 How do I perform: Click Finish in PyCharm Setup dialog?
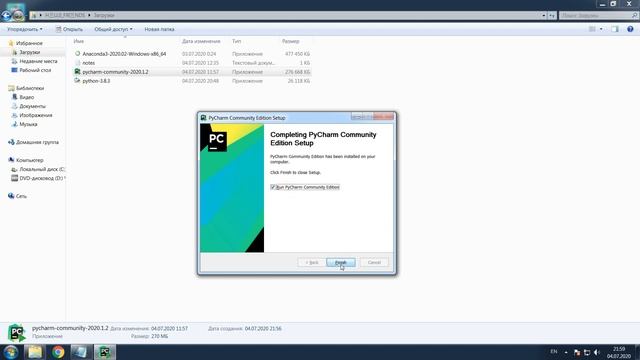341,262
